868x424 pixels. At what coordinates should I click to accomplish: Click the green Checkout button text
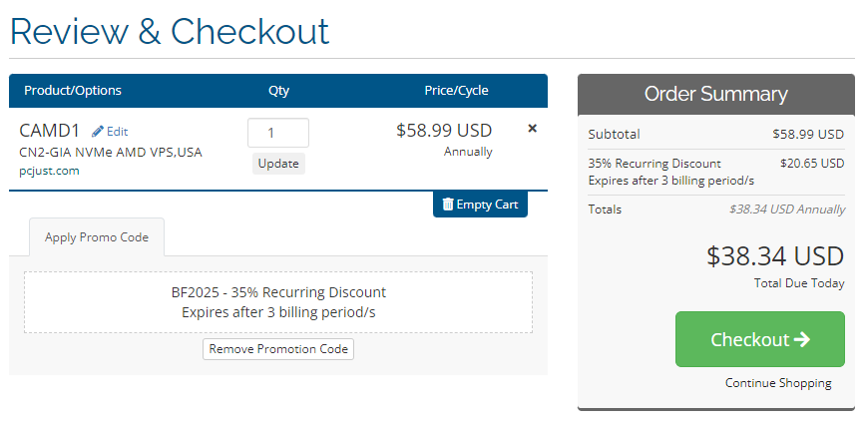[x=749, y=340]
